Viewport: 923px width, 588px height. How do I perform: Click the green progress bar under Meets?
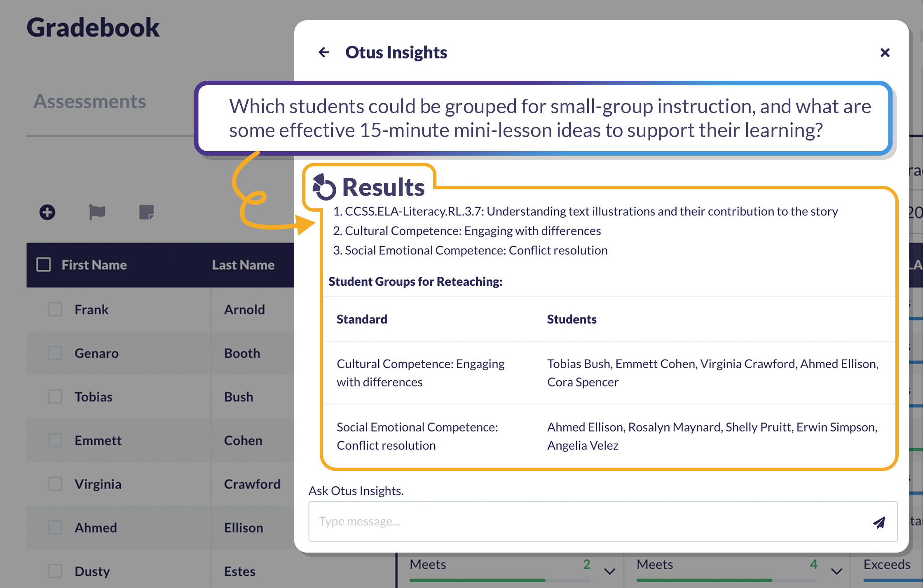tap(478, 579)
